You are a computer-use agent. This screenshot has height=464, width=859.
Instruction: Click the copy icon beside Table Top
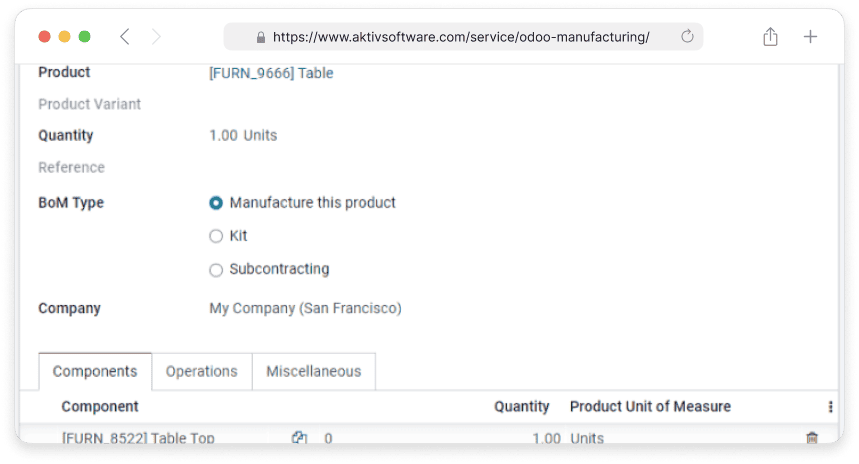click(x=298, y=437)
